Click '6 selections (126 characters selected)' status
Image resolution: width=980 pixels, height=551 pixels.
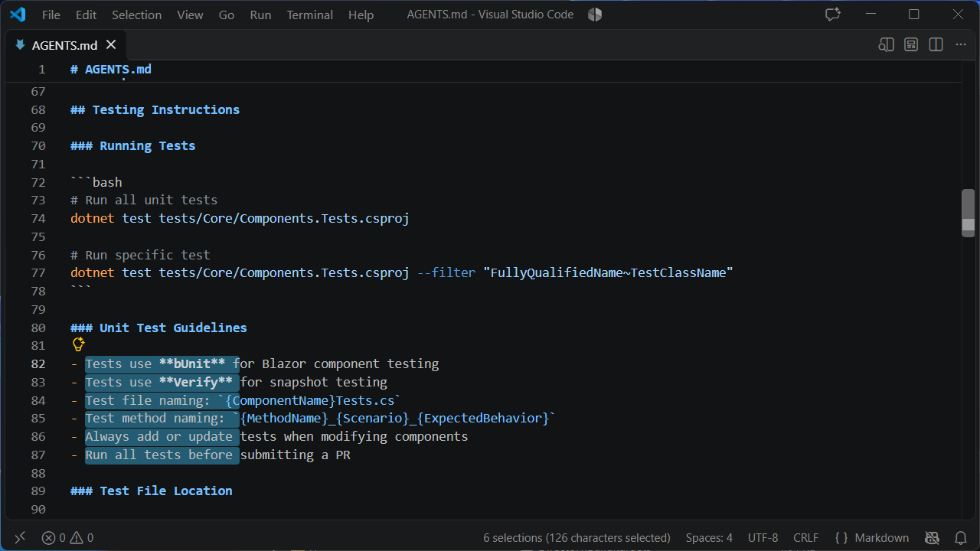pos(577,538)
